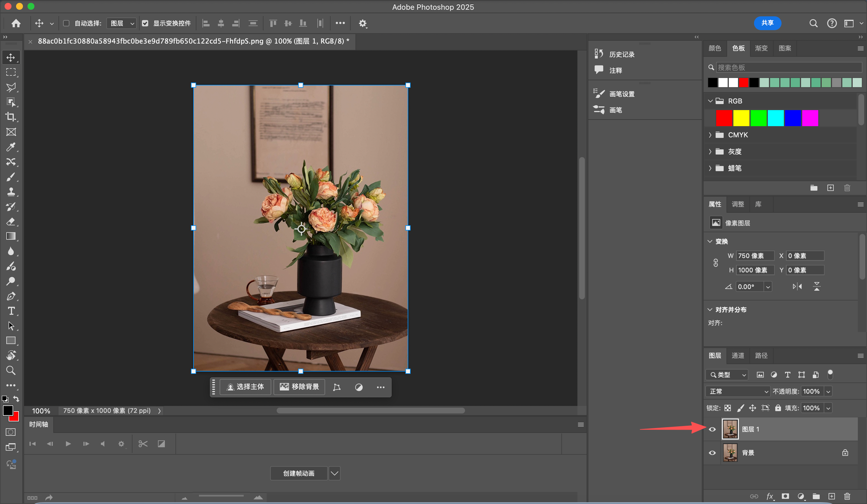
Task: Collapse the RGB swatch group
Action: click(x=710, y=101)
